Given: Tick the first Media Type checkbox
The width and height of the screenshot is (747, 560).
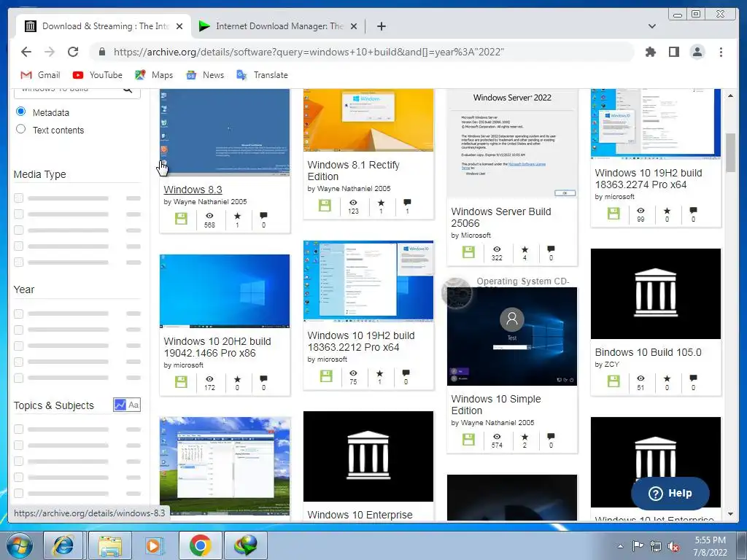Looking at the screenshot, I should [x=18, y=198].
